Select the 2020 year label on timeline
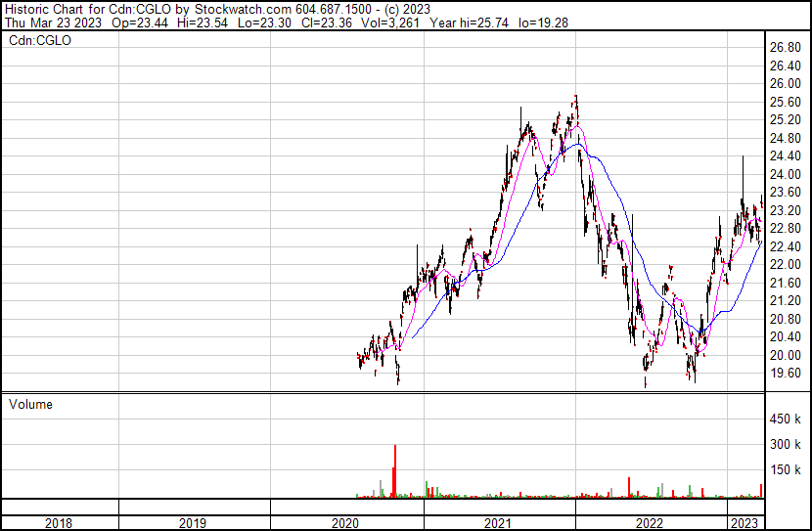The image size is (812, 531). coord(345,523)
